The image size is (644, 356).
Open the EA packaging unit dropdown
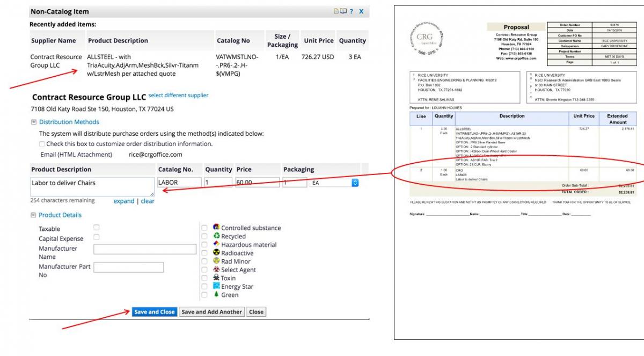tap(335, 183)
